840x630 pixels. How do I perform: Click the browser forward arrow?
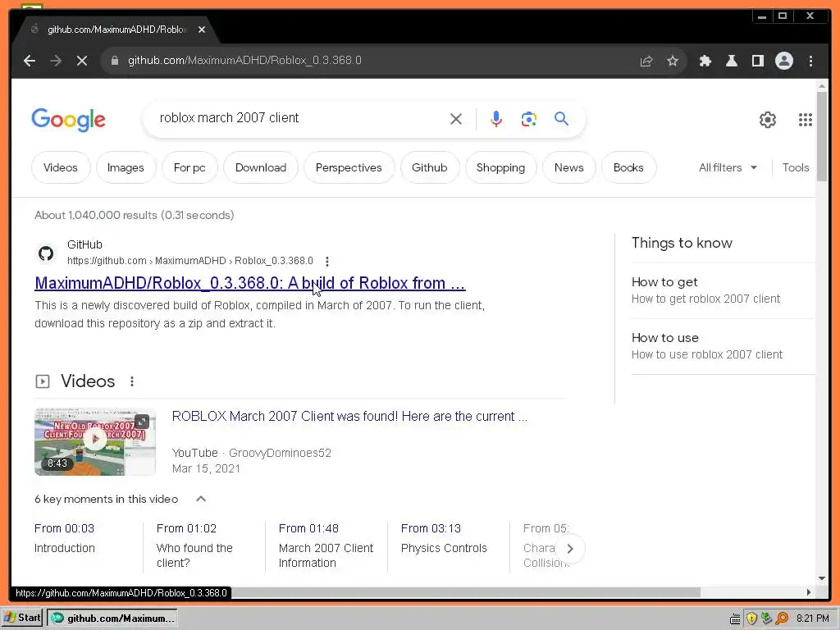tap(56, 61)
